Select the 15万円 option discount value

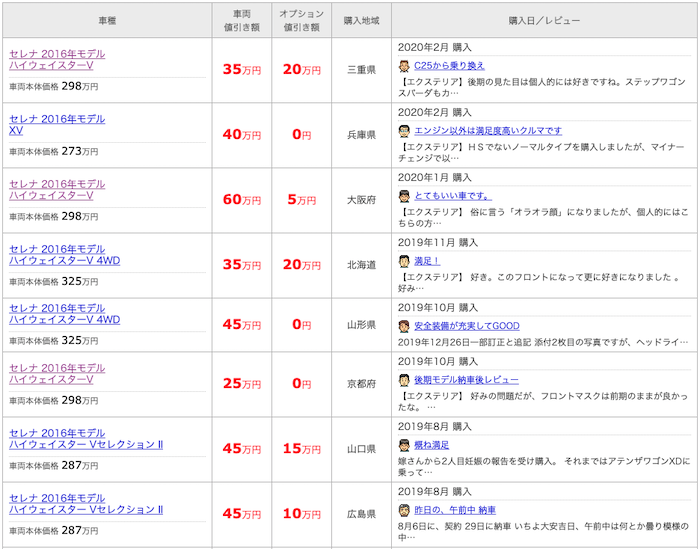pyautogui.click(x=302, y=449)
